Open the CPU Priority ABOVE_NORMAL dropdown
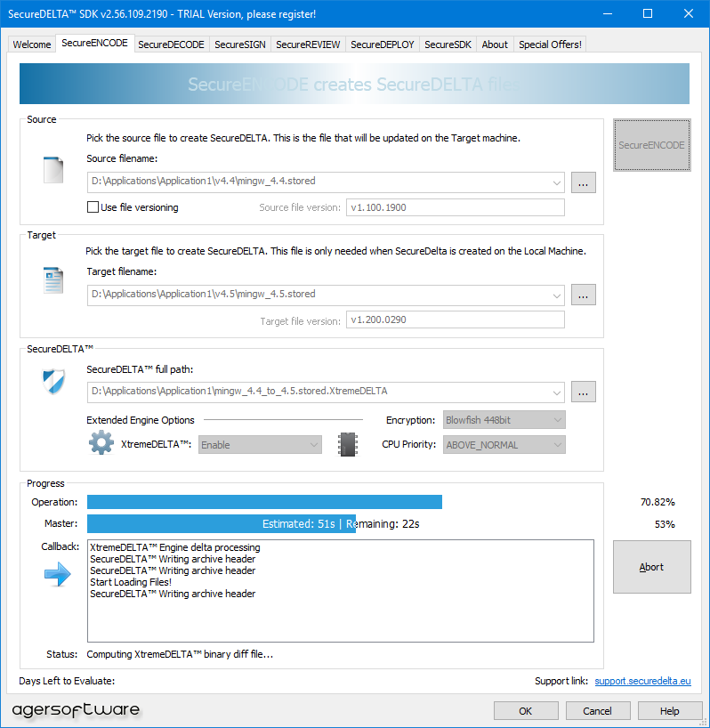 click(x=504, y=445)
